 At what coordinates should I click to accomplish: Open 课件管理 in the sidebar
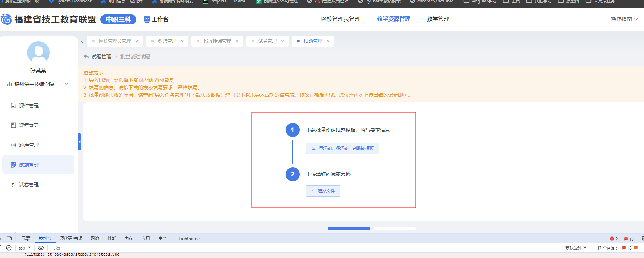click(38, 106)
